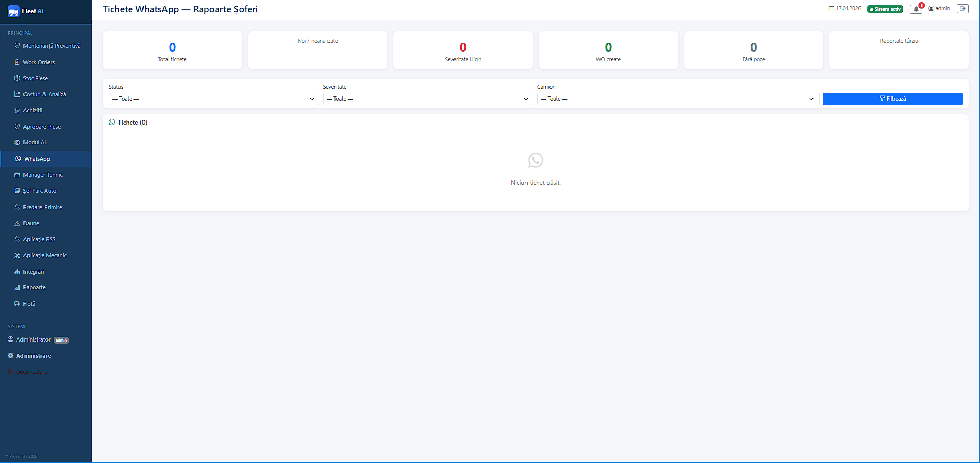Select Predare-Primire in sidebar
Screen dimensions: 980x463
coord(46,207)
